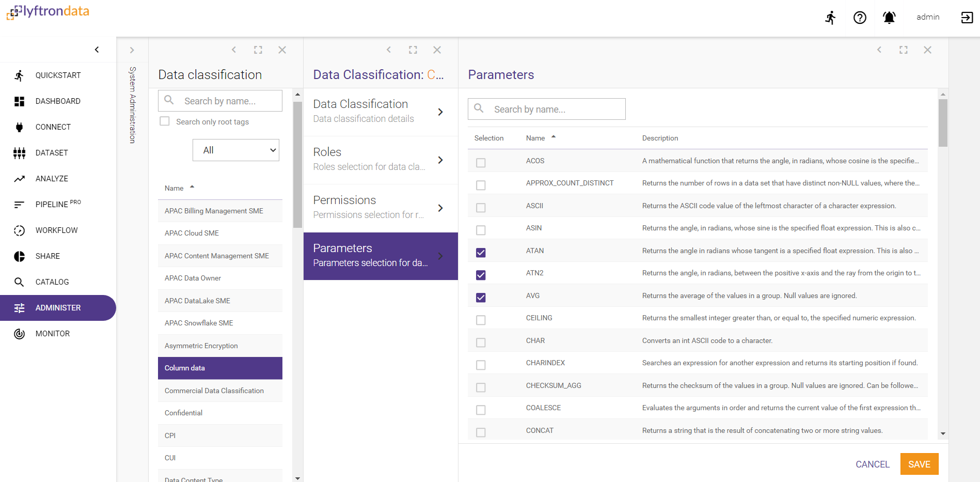Enable Search only root tags checkbox
Screen dimensions: 980x482
click(x=165, y=121)
